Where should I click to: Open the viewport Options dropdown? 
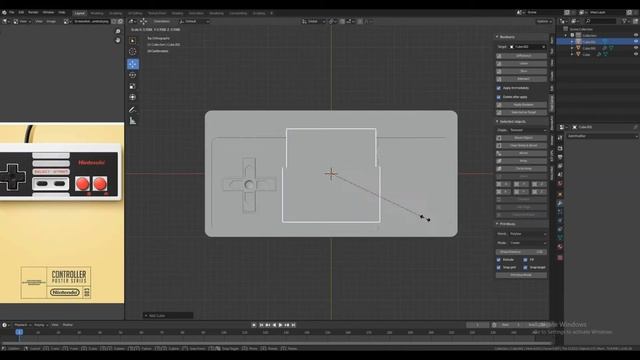[x=544, y=21]
